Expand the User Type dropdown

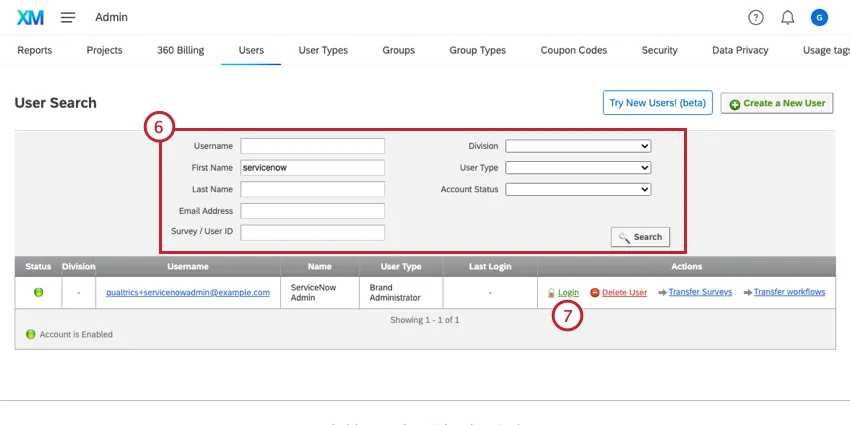[578, 168]
